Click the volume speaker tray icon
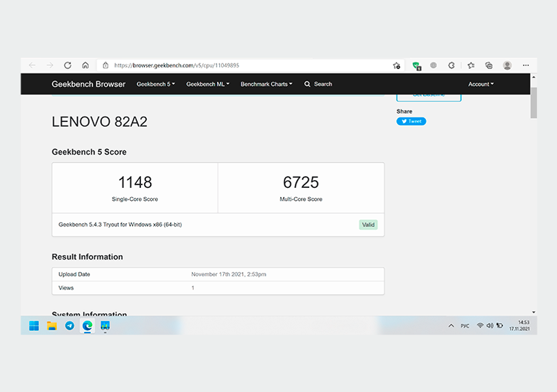This screenshot has width=557, height=392. (x=490, y=325)
